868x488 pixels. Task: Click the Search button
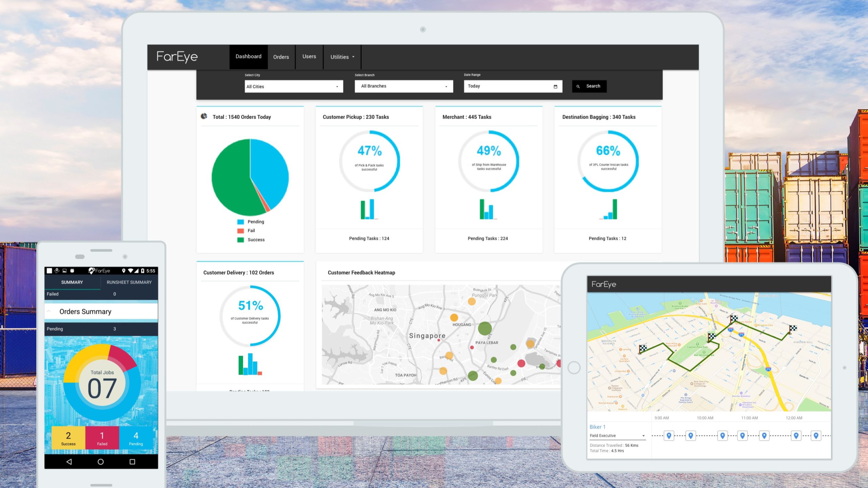pos(589,86)
